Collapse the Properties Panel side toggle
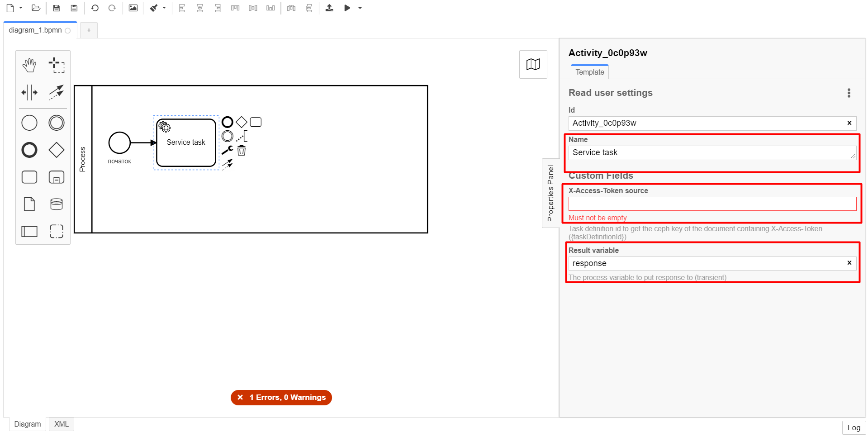This screenshot has height=437, width=868. [x=550, y=193]
